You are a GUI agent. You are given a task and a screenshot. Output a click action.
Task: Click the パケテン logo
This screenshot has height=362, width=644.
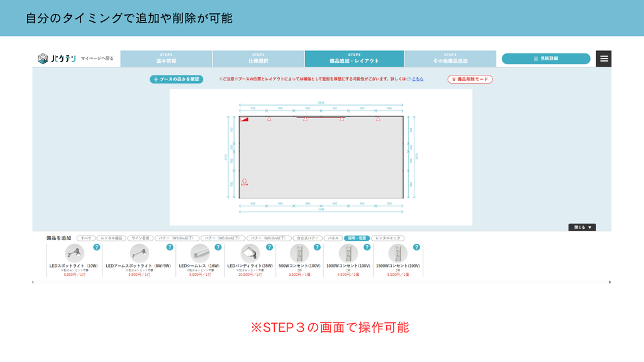click(x=57, y=58)
